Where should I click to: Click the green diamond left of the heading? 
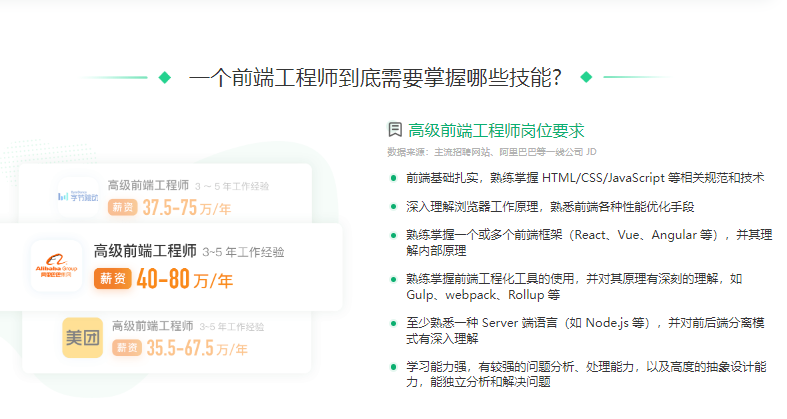coord(165,77)
